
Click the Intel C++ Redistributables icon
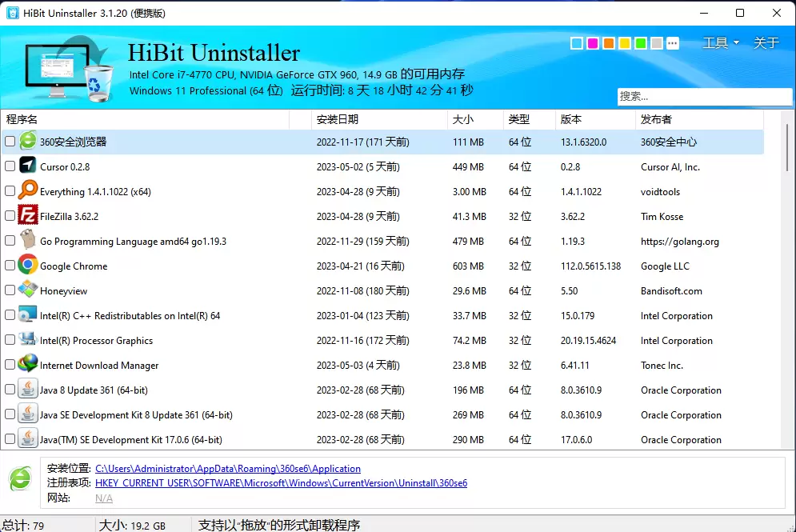pyautogui.click(x=28, y=314)
